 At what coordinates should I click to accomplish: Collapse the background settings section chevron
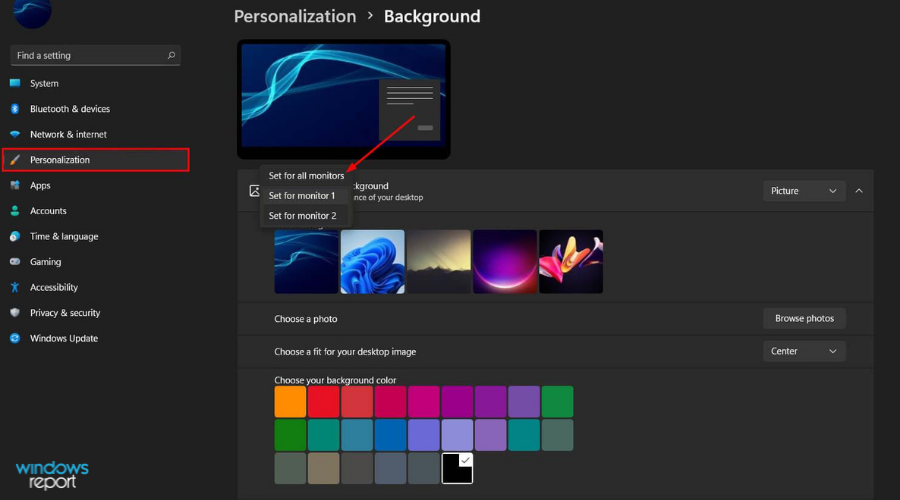tap(859, 191)
